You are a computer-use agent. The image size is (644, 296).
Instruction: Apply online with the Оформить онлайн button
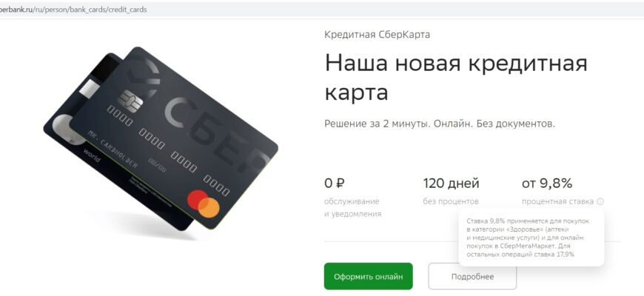(x=369, y=276)
